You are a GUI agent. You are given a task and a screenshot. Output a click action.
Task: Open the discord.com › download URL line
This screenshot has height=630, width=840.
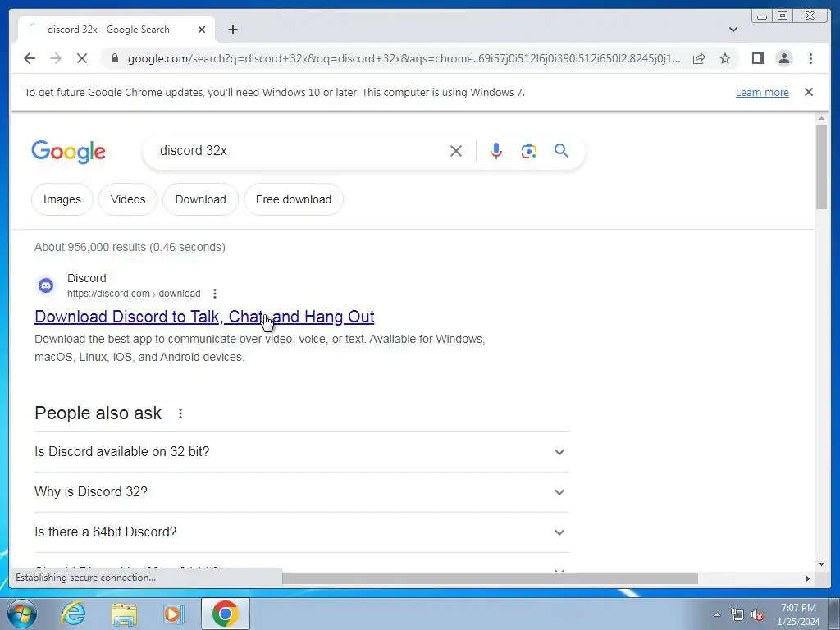(134, 294)
